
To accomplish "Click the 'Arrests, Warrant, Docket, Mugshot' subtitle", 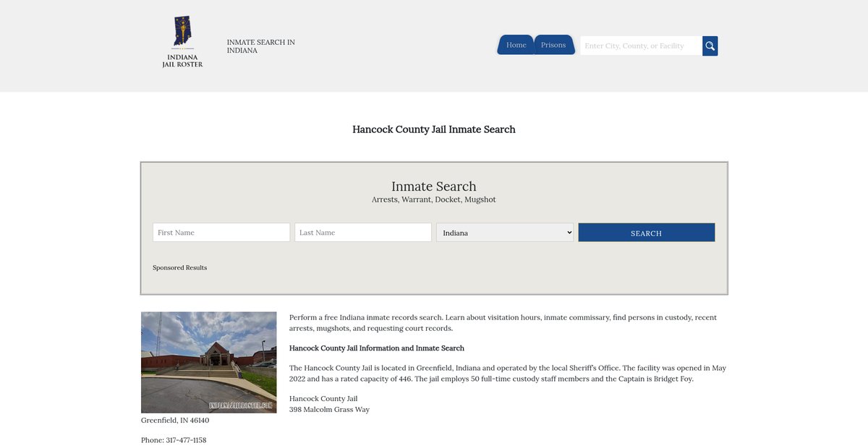I will tap(434, 199).
